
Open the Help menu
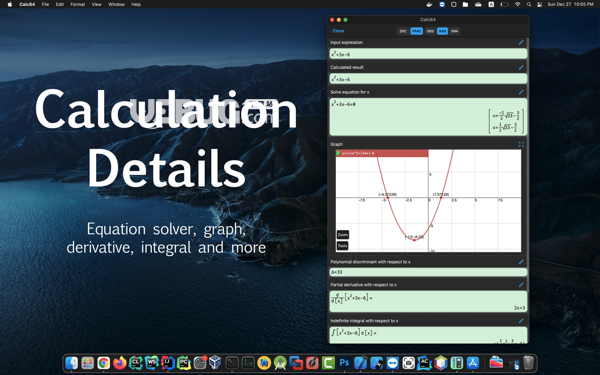coord(136,4)
